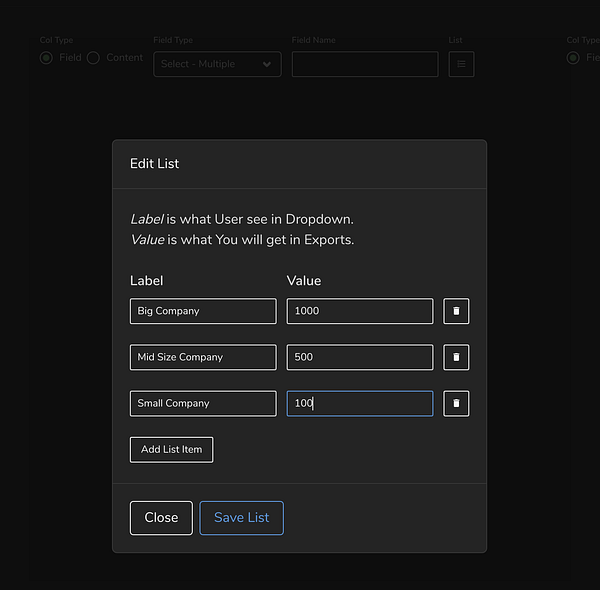Delete the Big Company list item

(456, 311)
